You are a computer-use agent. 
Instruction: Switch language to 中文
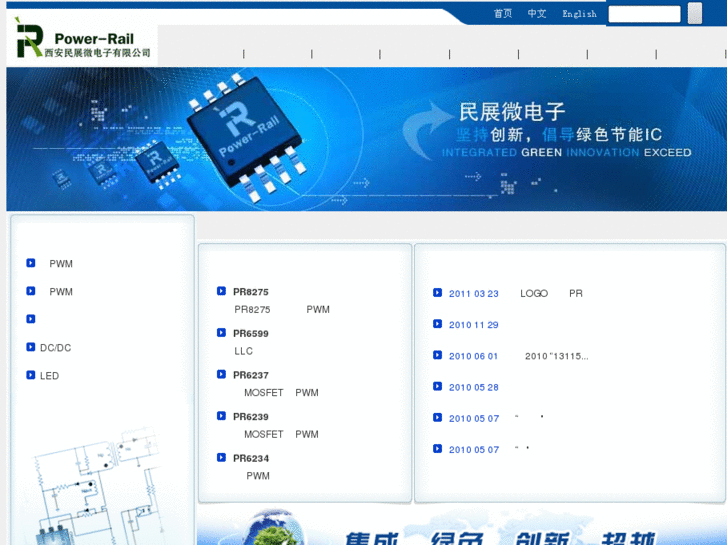tap(536, 14)
